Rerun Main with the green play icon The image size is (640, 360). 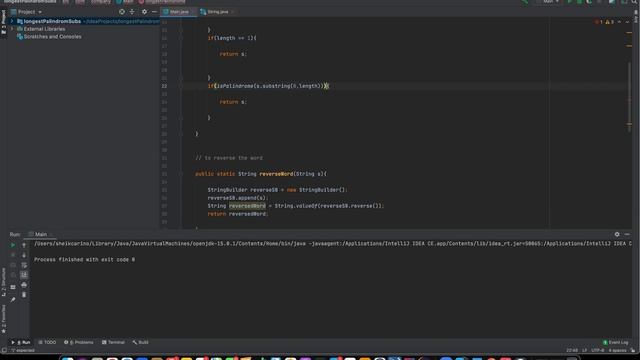pyautogui.click(x=13, y=245)
